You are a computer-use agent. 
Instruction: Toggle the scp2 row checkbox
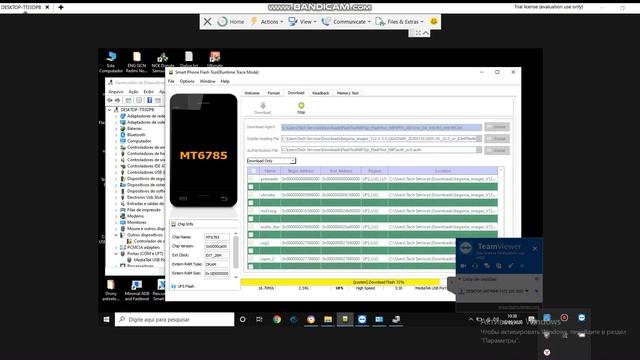(x=251, y=242)
